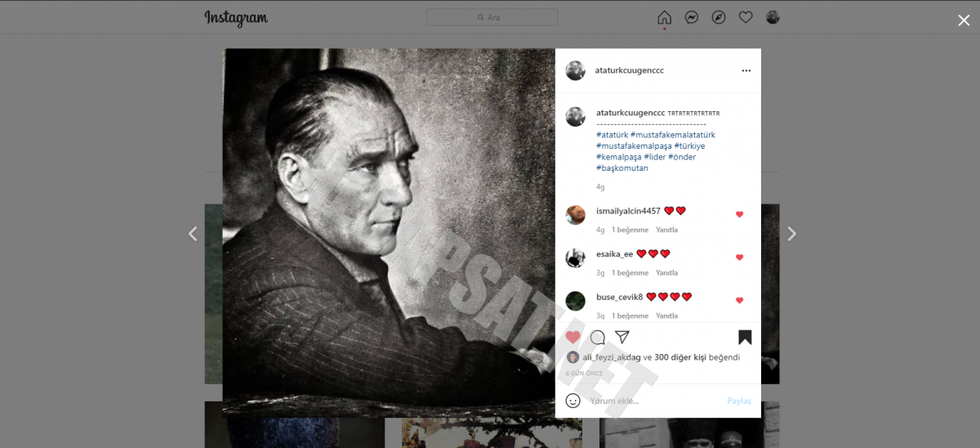Screen dimensions: 980x448
Task: Toggle the post like heart
Action: point(573,337)
